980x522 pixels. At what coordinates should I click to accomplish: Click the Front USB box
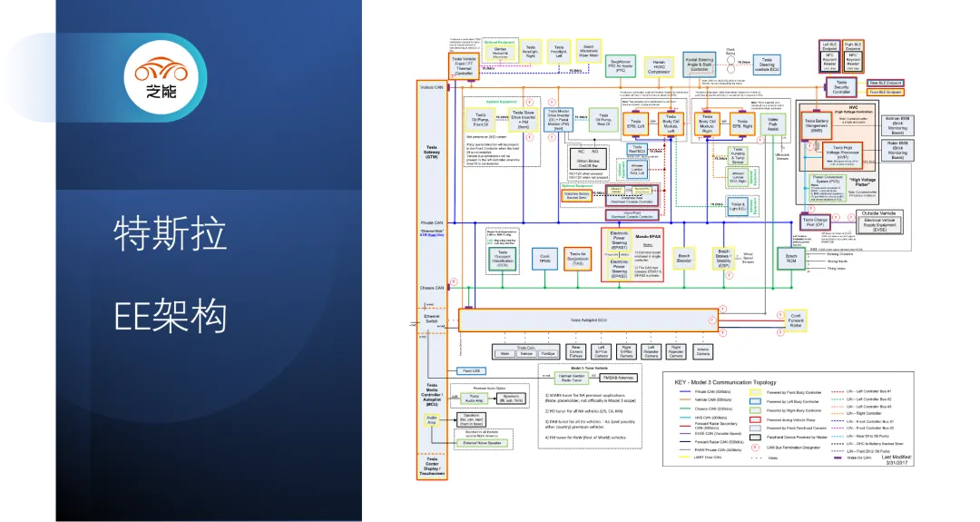tap(472, 370)
